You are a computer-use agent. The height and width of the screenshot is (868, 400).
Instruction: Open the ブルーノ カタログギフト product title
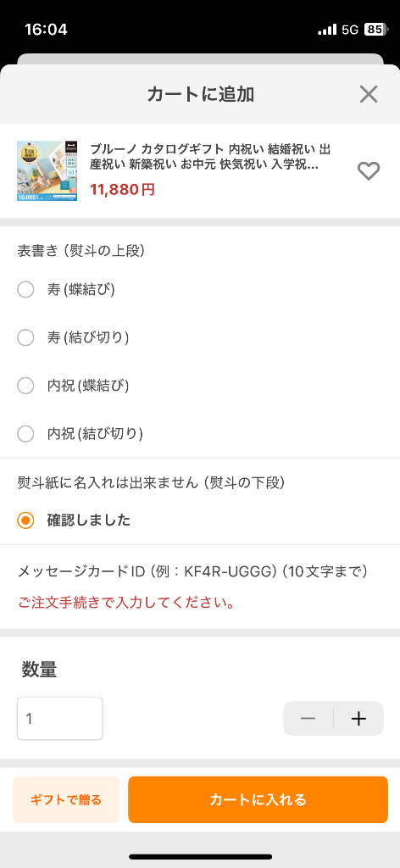[211, 157]
